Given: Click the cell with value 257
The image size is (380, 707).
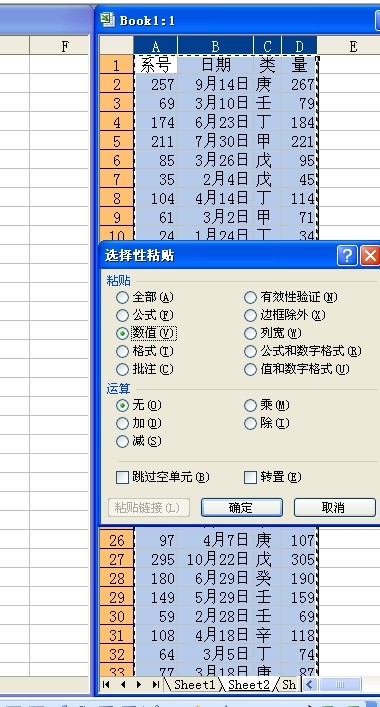Looking at the screenshot, I should pyautogui.click(x=156, y=84).
